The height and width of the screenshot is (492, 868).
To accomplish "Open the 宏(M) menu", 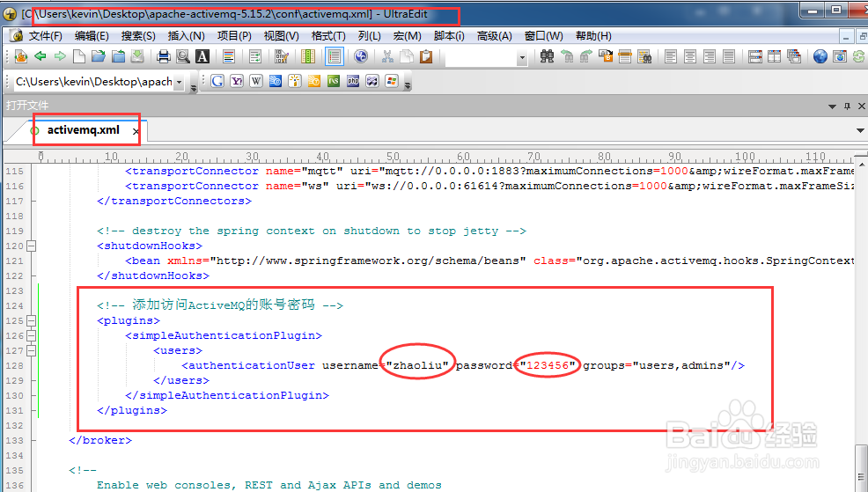I will 408,36.
